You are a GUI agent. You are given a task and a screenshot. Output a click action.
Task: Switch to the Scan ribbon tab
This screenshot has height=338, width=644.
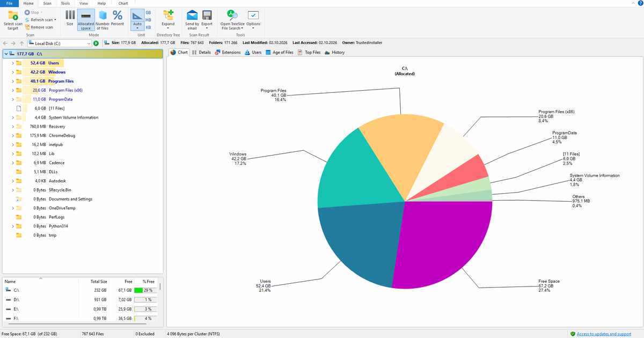point(47,3)
